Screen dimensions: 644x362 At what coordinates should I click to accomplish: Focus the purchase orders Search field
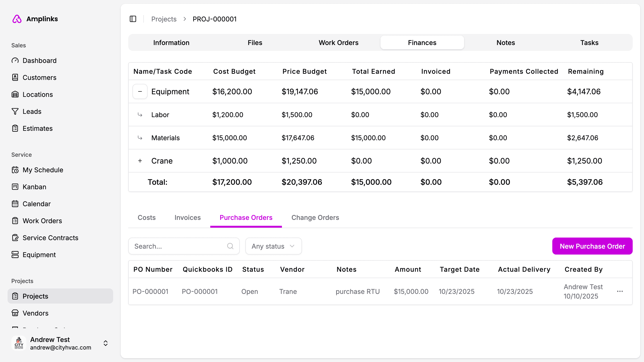coord(179,246)
